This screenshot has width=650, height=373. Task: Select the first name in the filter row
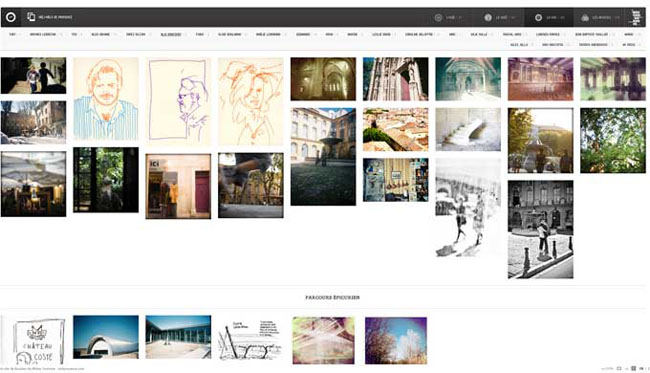pyautogui.click(x=12, y=34)
